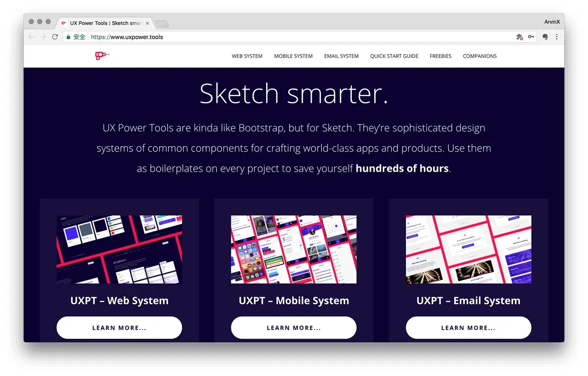Click LEARN MORE under Web System
Viewport: 588px width, 376px height.
pos(119,327)
